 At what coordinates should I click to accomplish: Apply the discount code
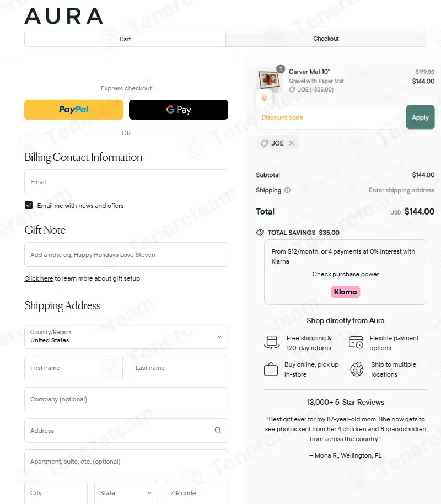(x=420, y=117)
